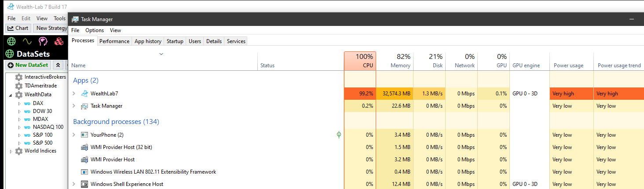Image resolution: width=644 pixels, height=189 pixels.
Task: Click the WD icon next to NASDAQ 100
Action: 27,127
